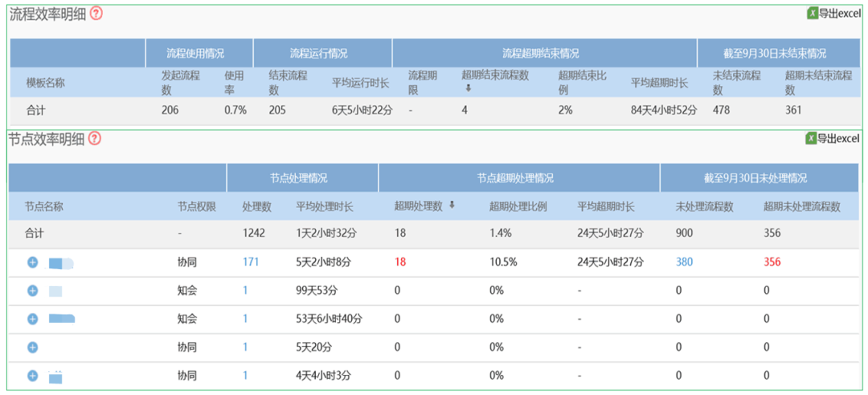Screen dimensions: 868x395
Task: Click the plus icon on the 5天20分 row
Action: click(33, 347)
